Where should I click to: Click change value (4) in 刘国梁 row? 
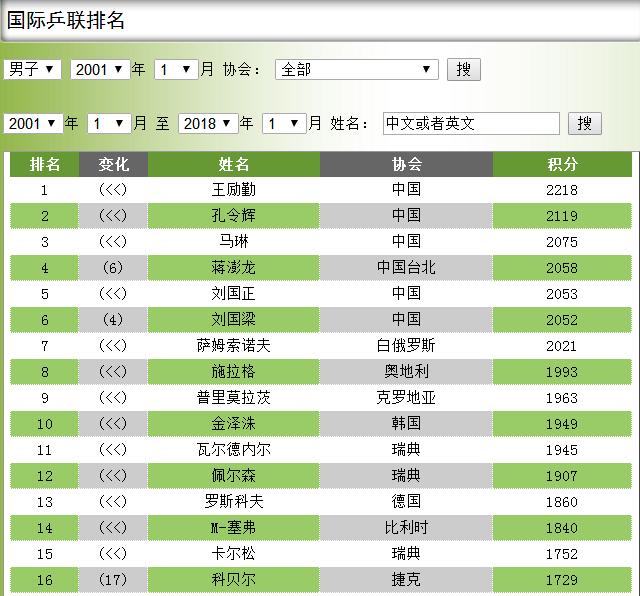click(113, 320)
